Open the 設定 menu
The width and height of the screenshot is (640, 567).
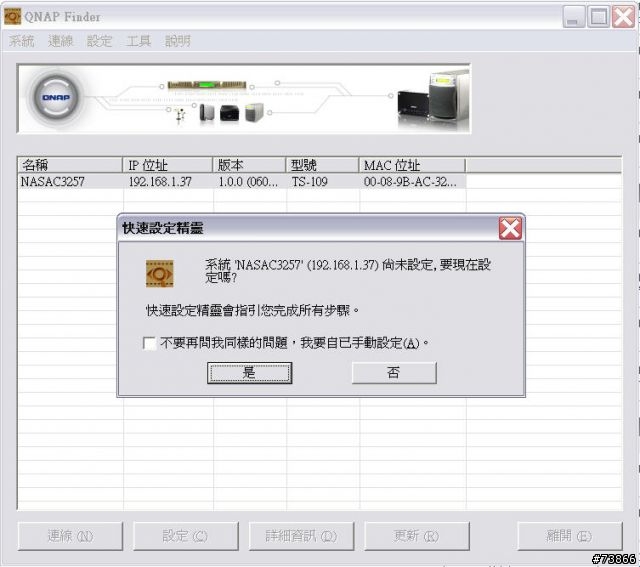coord(99,41)
